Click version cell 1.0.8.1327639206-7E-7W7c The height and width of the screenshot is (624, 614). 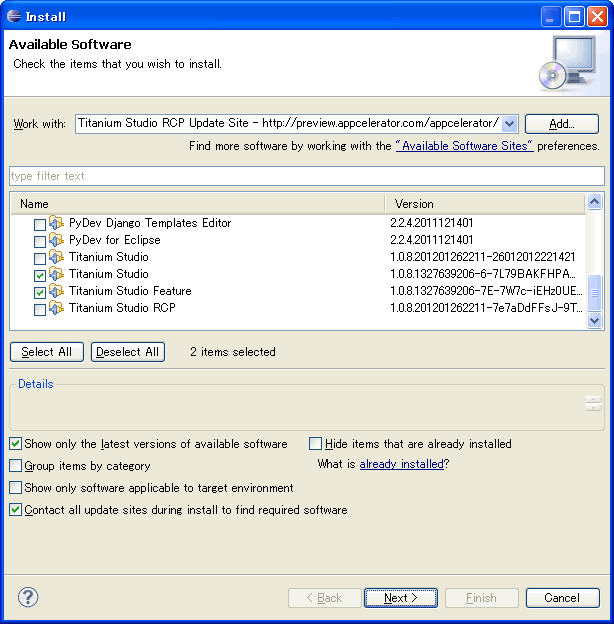point(486,291)
